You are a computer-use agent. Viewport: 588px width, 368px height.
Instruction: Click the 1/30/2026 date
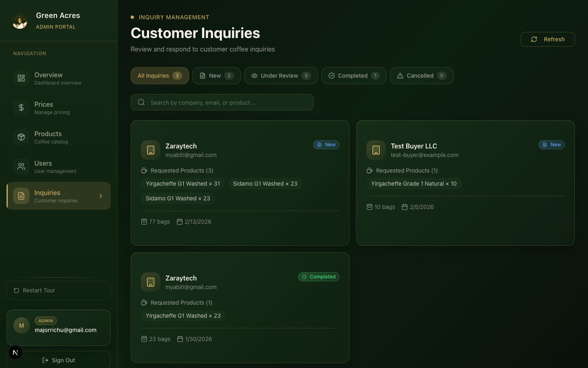click(198, 339)
